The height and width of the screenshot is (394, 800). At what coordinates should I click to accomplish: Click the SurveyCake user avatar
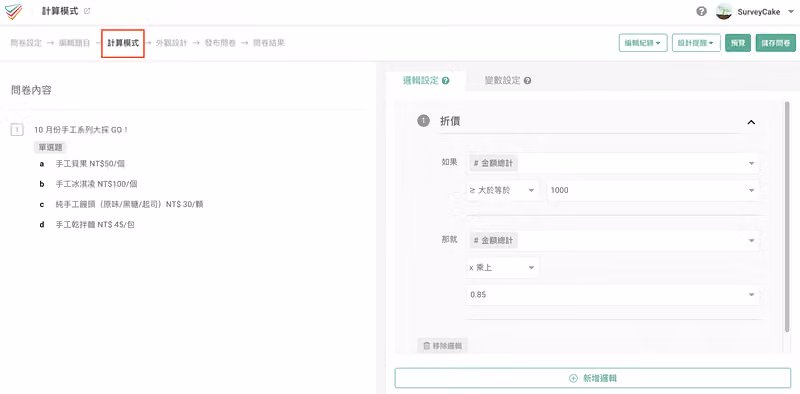pyautogui.click(x=723, y=12)
